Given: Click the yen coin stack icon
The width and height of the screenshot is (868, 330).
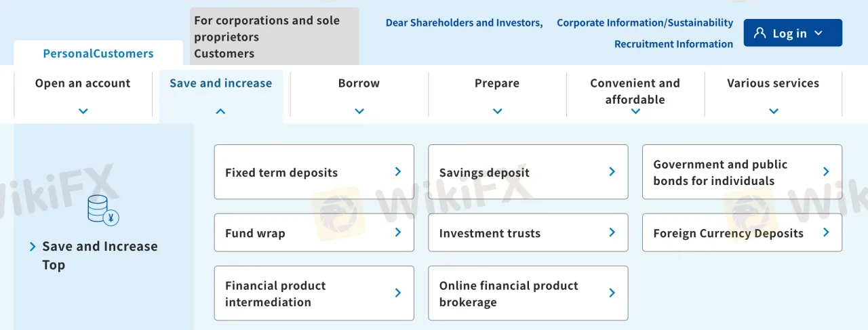Looking at the screenshot, I should click(103, 209).
